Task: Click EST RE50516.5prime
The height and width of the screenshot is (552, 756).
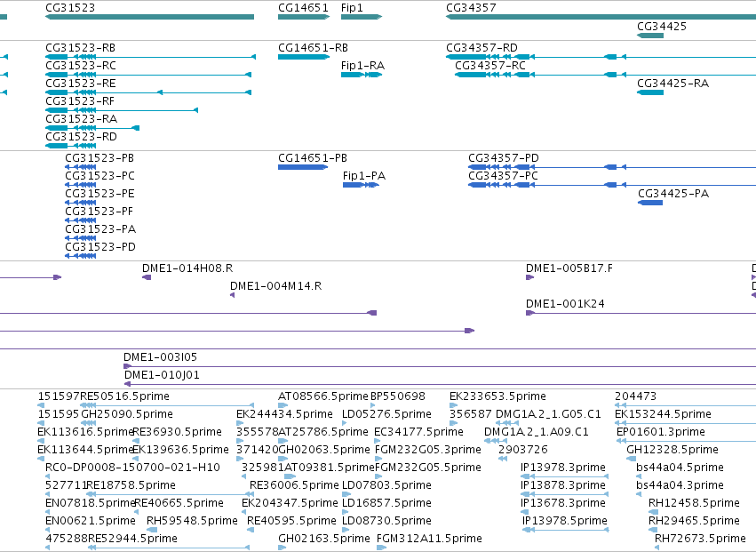Action: (x=167, y=405)
